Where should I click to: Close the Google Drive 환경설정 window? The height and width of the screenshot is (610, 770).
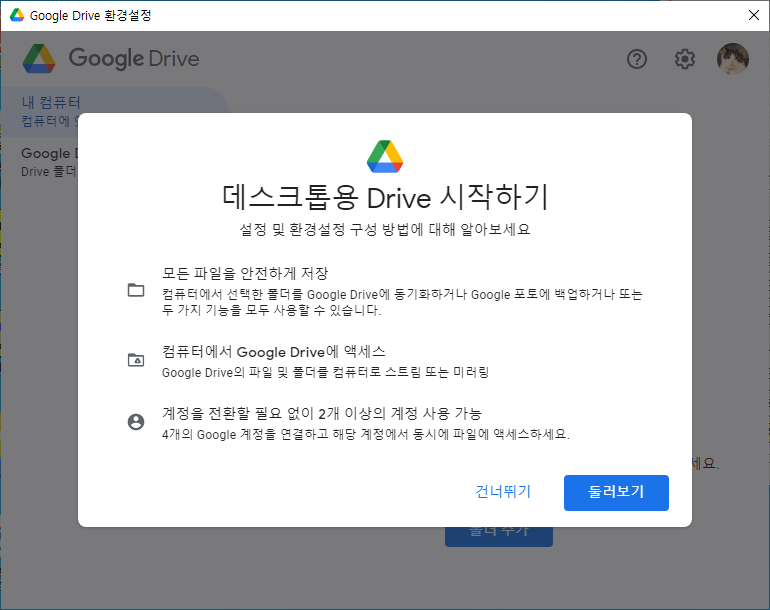[754, 15]
